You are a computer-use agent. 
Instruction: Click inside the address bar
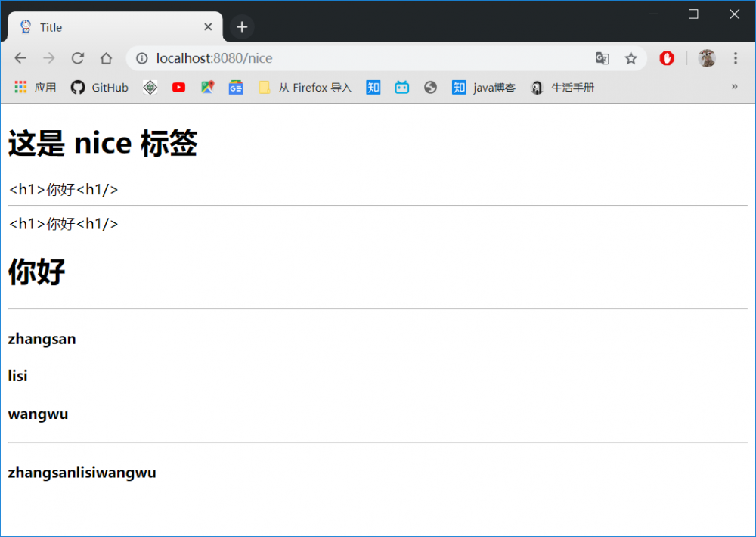tap(302, 58)
